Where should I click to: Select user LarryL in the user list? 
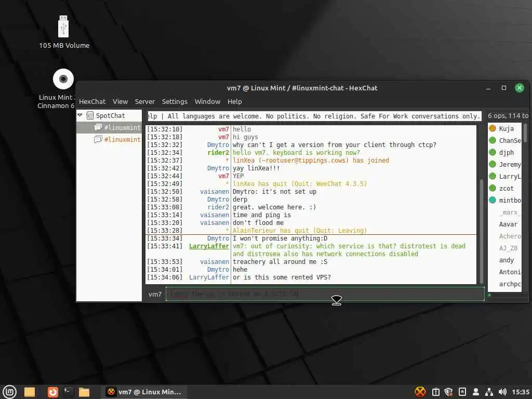[505, 176]
